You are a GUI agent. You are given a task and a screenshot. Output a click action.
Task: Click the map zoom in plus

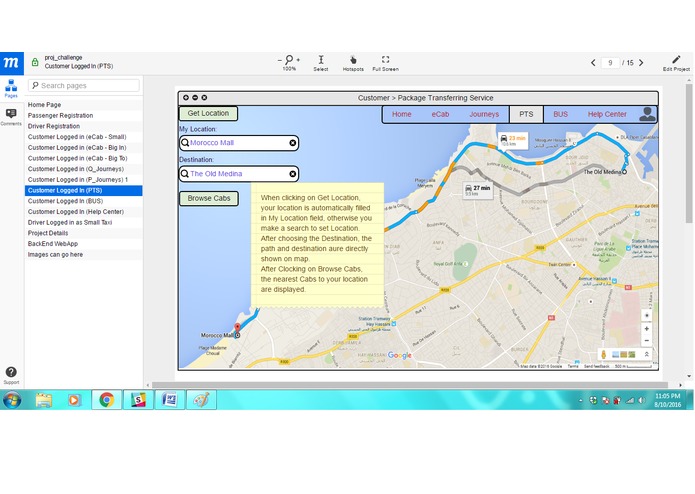coord(647,329)
